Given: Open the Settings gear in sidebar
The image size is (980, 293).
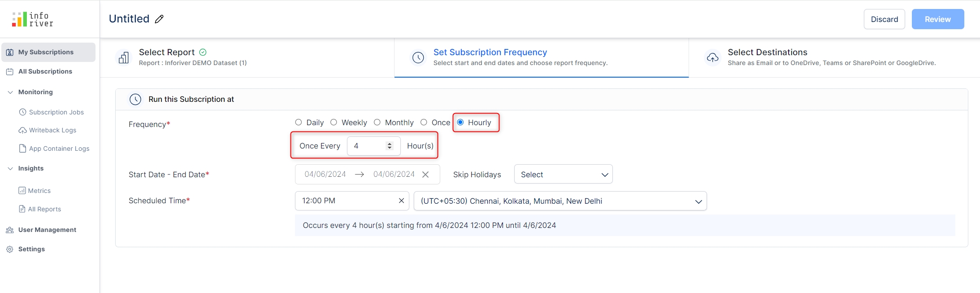Looking at the screenshot, I should click(x=10, y=249).
